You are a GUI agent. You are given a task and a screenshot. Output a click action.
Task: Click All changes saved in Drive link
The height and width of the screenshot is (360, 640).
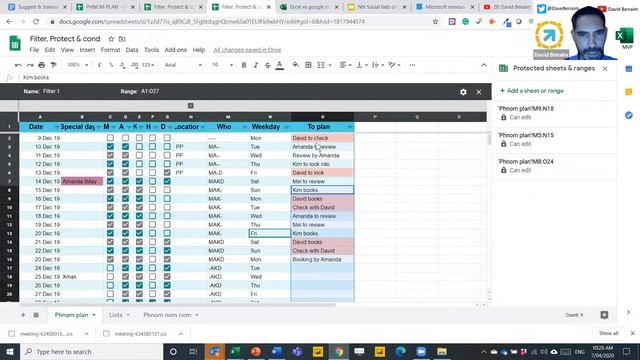pyautogui.click(x=247, y=50)
